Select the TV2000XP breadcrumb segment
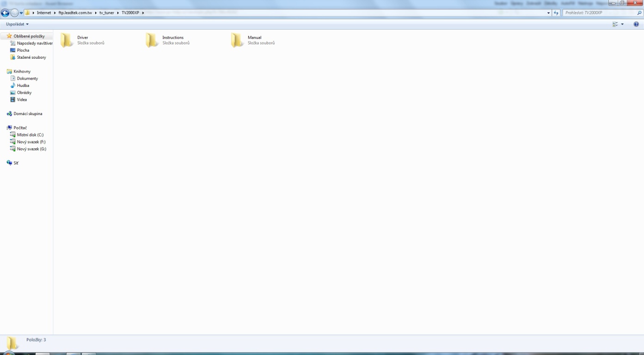Viewport: 644px width, 355px height. [x=130, y=12]
